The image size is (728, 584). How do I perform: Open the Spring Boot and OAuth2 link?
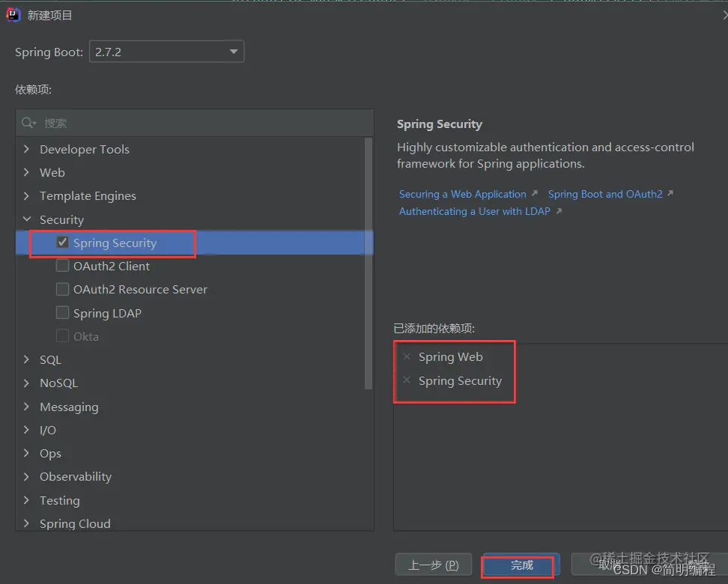[605, 194]
